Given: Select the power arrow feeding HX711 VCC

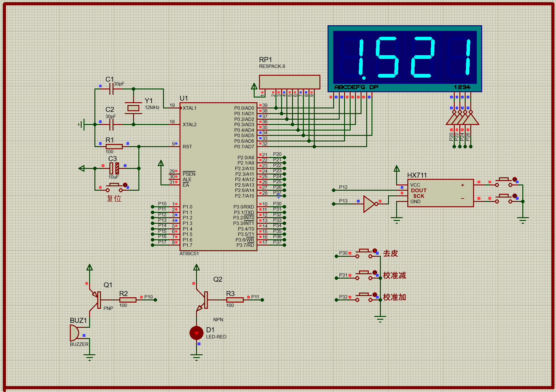Looking at the screenshot, I should pyautogui.click(x=396, y=169).
